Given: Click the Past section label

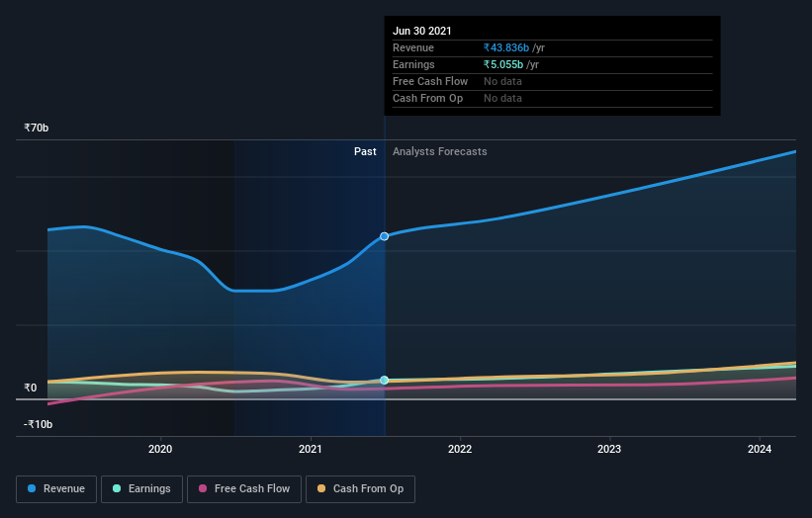Looking at the screenshot, I should pyautogui.click(x=365, y=151).
